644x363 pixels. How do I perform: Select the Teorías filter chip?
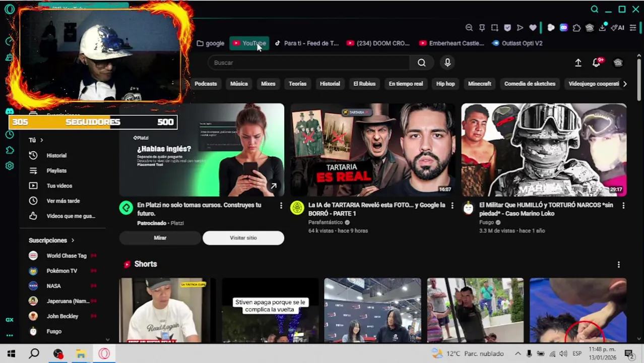click(x=297, y=84)
